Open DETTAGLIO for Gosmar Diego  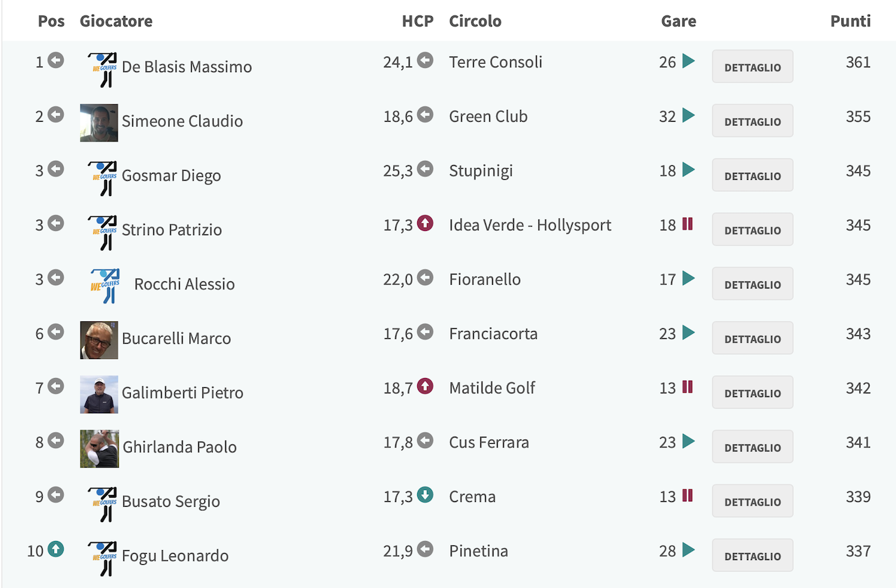pyautogui.click(x=752, y=175)
